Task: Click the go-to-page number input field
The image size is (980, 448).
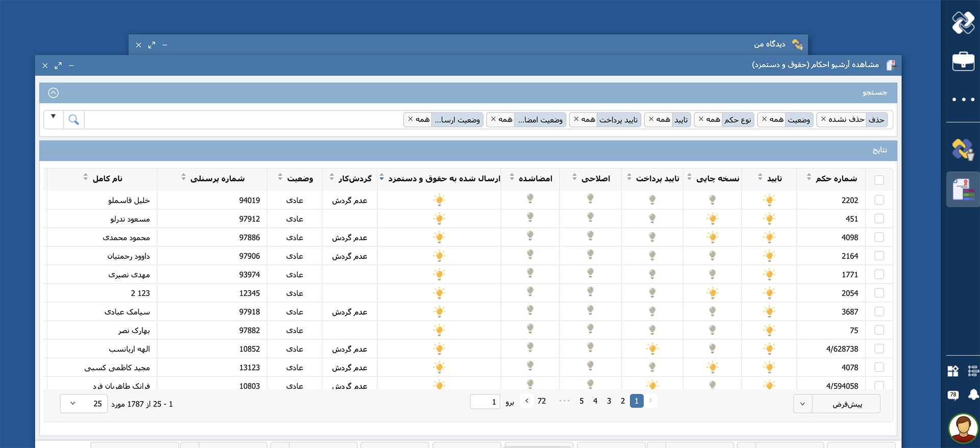Action: (485, 402)
